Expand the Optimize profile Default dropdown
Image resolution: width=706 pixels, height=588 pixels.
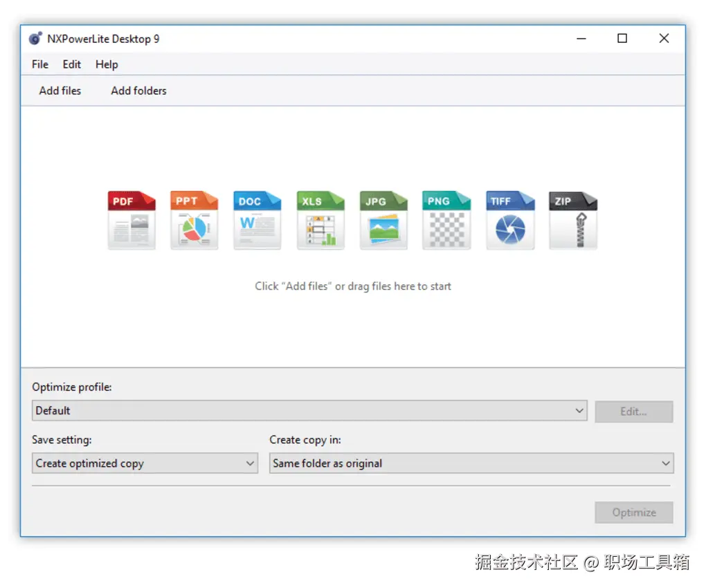click(x=309, y=411)
